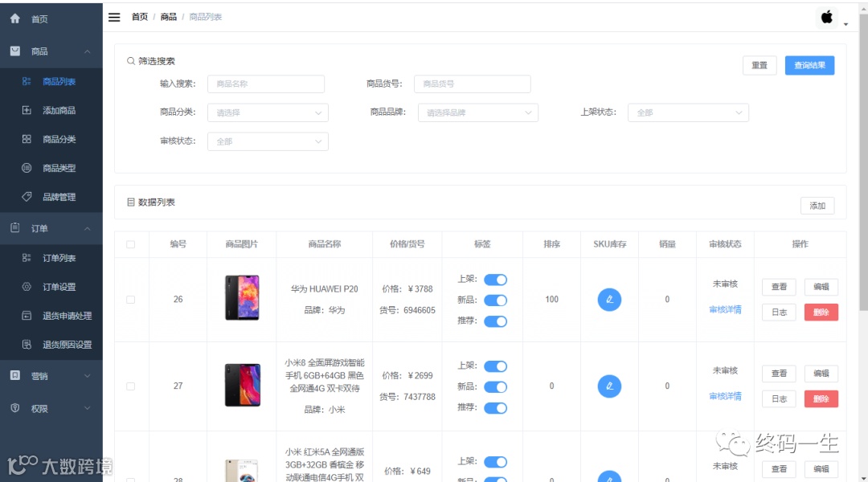
Task: Edit SKU stock for 华为 HUAWEI P20
Action: (x=609, y=300)
